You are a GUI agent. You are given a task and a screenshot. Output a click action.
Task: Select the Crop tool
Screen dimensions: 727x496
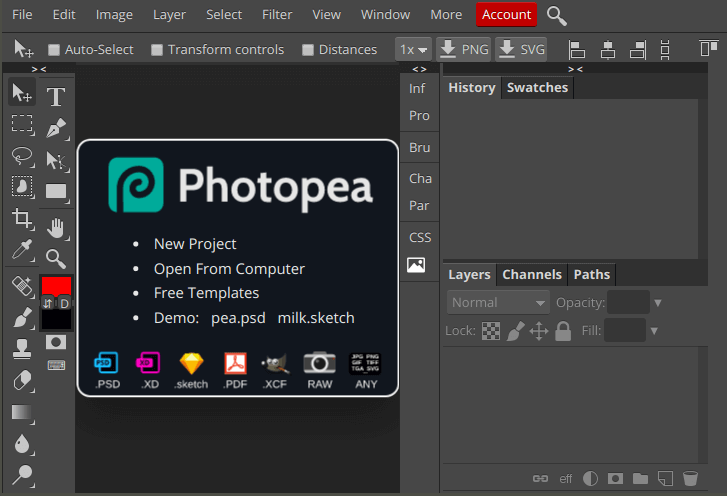(22, 218)
